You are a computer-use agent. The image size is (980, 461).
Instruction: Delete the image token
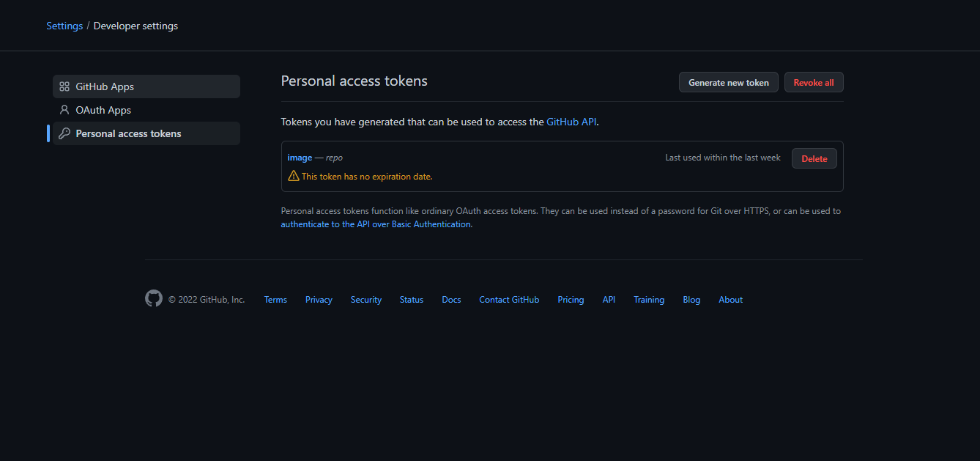[814, 158]
